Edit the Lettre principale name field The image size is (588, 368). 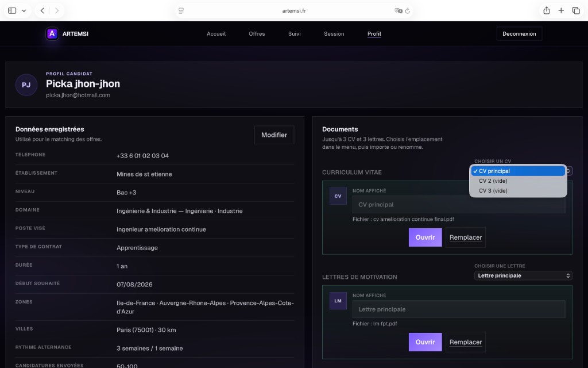(x=458, y=309)
